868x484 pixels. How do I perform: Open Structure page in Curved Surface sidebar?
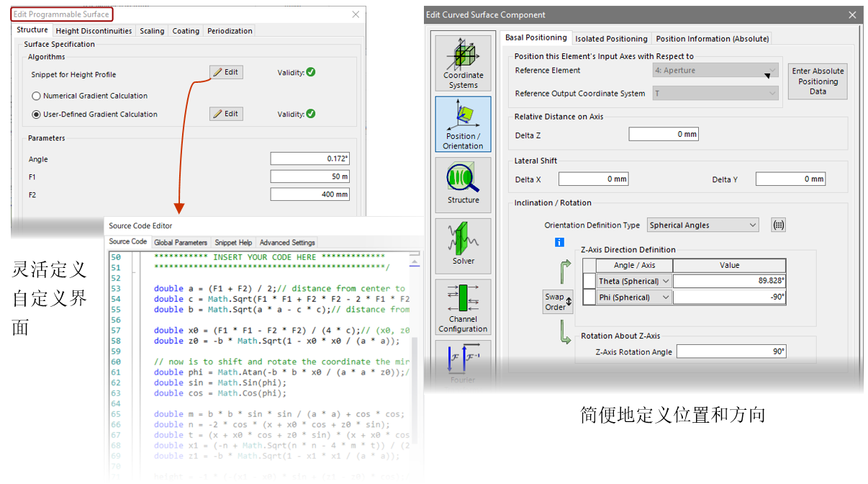(x=463, y=185)
